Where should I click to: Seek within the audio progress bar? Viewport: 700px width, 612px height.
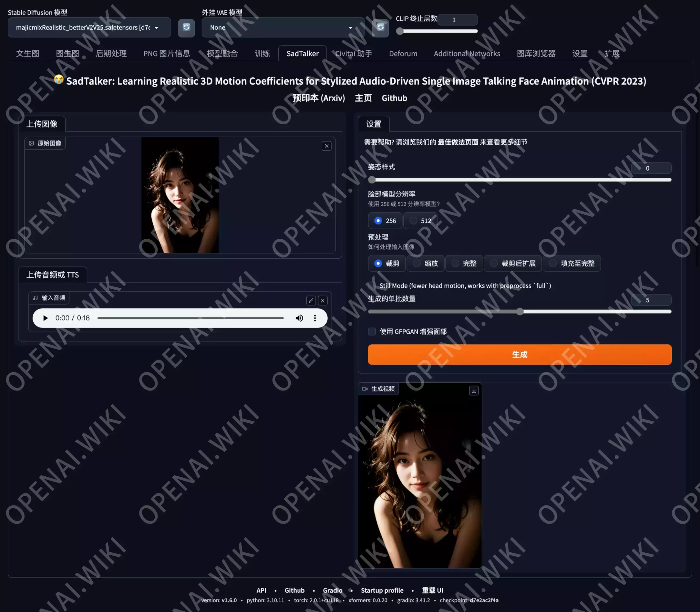point(190,318)
